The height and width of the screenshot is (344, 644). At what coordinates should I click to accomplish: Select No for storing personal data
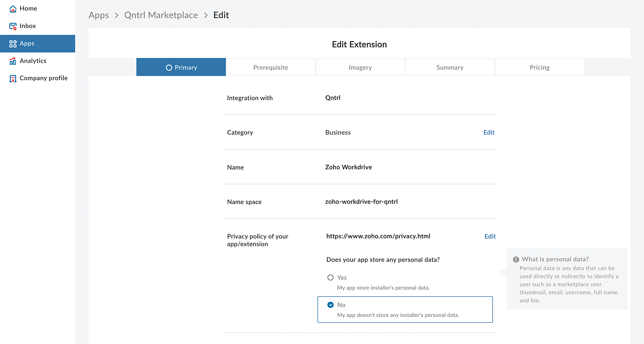pyautogui.click(x=330, y=305)
